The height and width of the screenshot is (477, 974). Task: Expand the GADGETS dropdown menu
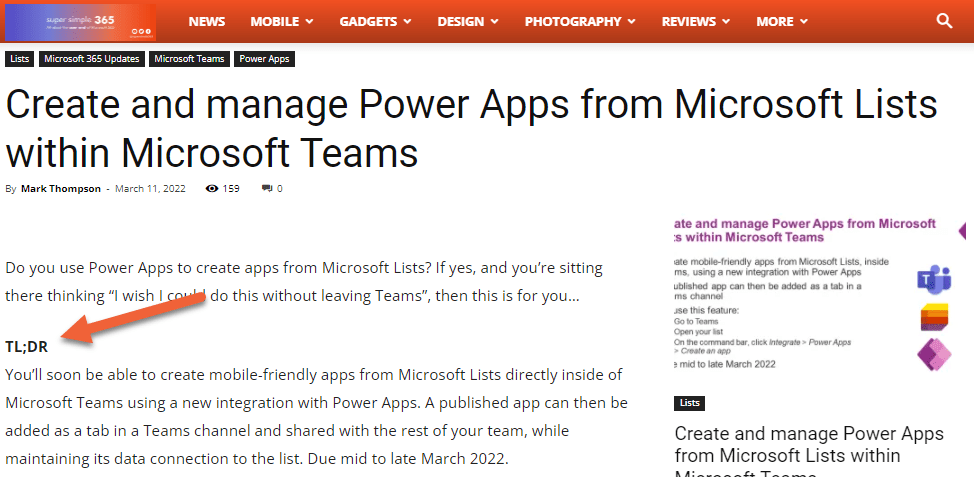point(375,22)
